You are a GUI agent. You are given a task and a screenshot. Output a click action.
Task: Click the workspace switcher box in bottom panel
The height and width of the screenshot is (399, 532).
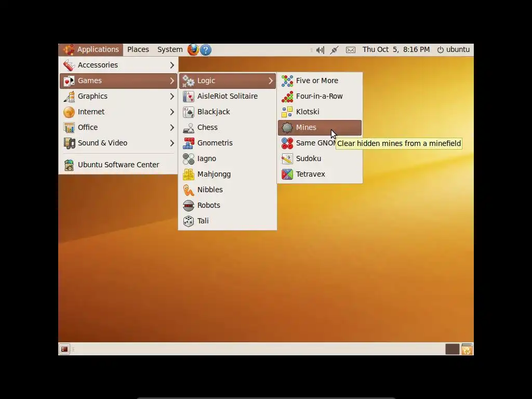tap(453, 349)
